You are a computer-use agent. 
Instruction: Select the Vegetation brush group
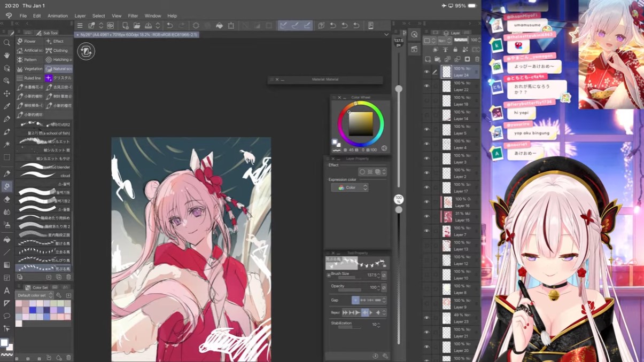(29, 69)
